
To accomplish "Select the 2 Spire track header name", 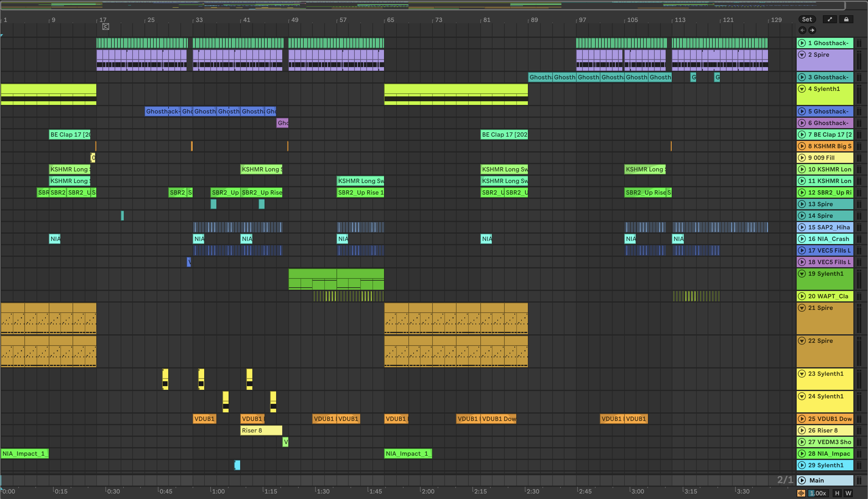I will 821,55.
